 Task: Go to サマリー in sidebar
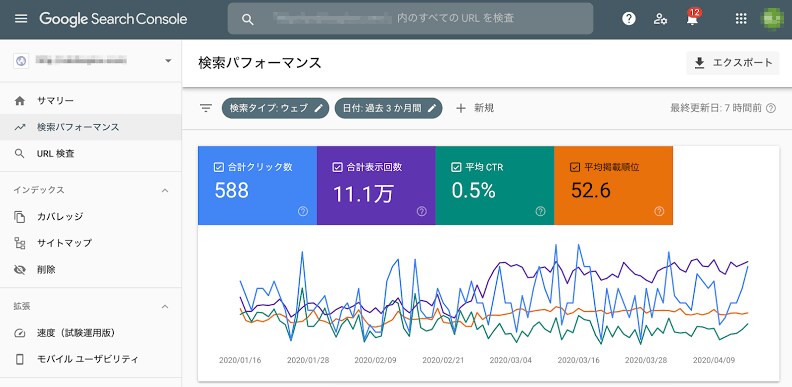click(x=90, y=101)
